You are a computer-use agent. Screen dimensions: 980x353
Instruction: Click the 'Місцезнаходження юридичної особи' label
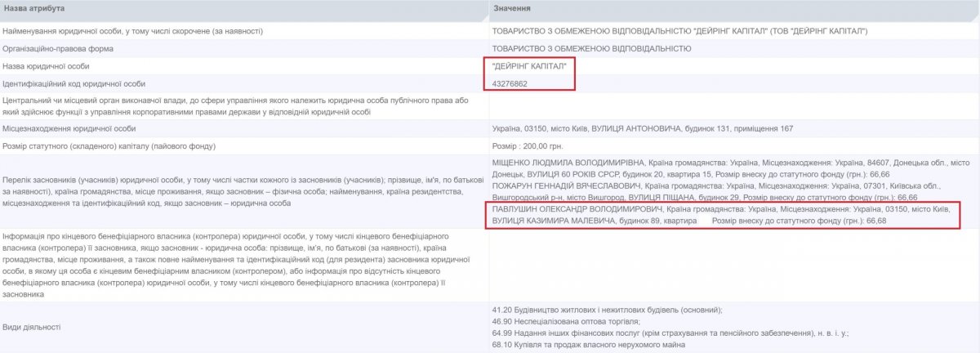click(69, 129)
